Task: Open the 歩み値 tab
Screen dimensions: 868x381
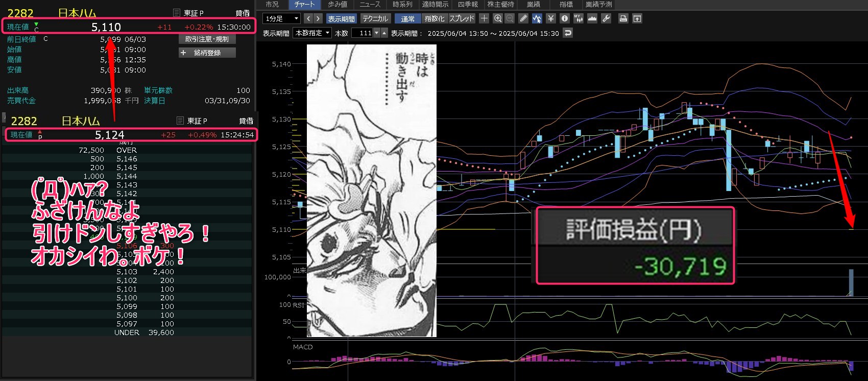Action: pyautogui.click(x=337, y=5)
